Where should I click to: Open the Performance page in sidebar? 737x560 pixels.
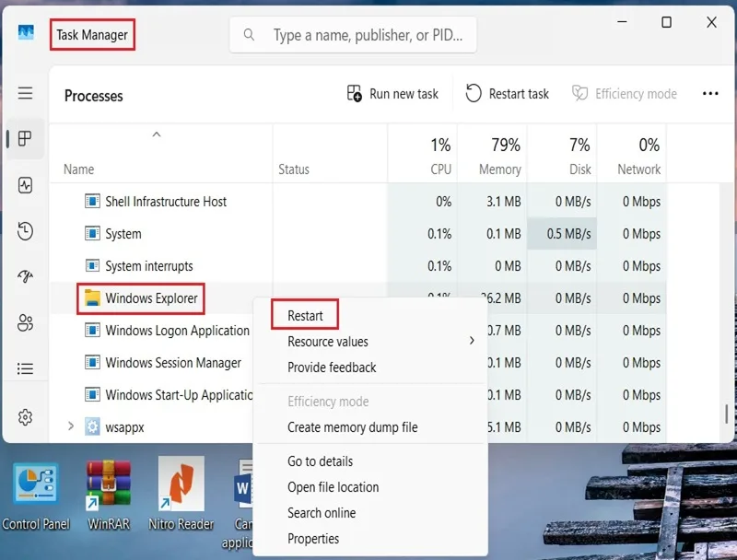tap(26, 185)
